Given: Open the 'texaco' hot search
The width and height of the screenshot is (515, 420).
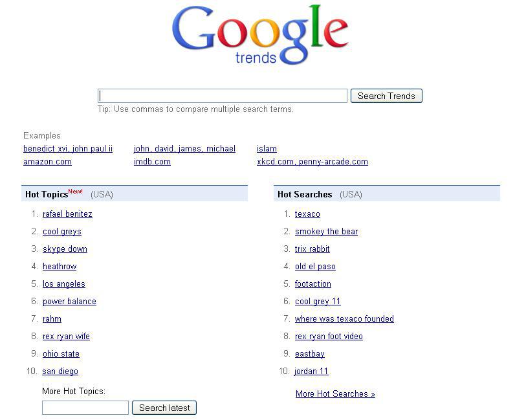Looking at the screenshot, I should (x=307, y=214).
